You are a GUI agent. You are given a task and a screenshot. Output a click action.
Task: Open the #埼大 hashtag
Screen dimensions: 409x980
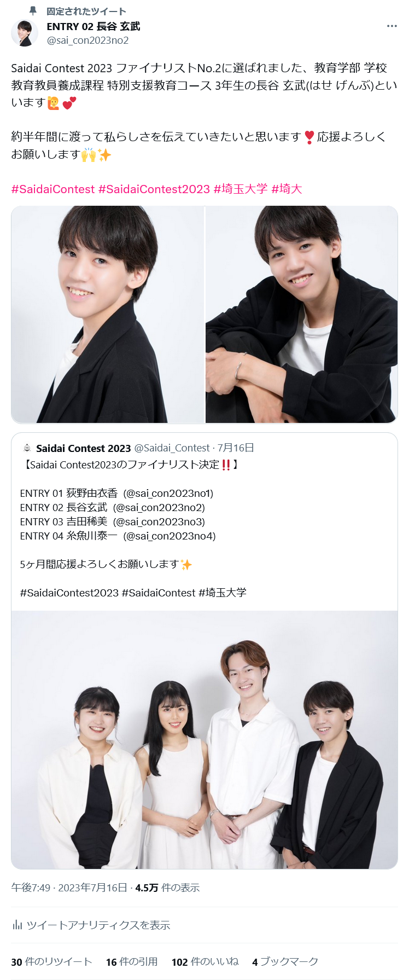click(x=287, y=189)
